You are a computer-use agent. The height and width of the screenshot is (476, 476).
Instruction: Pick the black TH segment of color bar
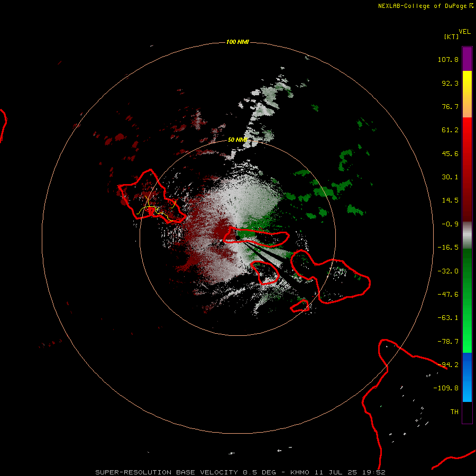467,412
